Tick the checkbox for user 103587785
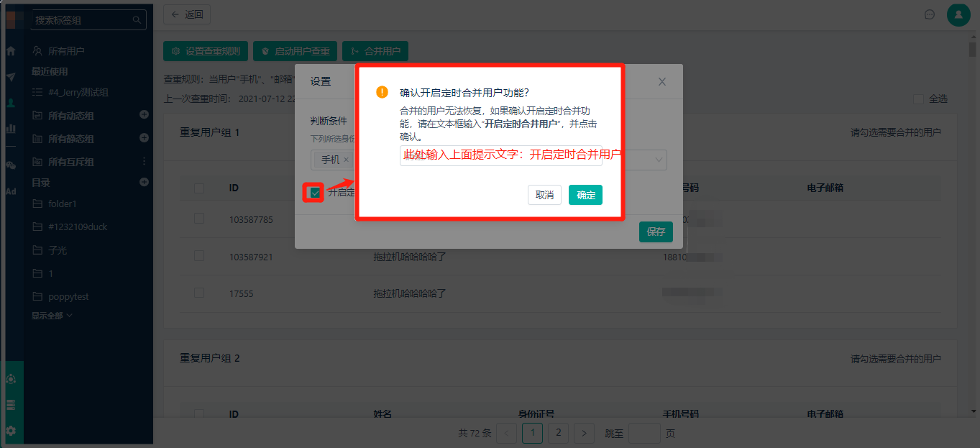The height and width of the screenshot is (448, 980). pos(199,219)
